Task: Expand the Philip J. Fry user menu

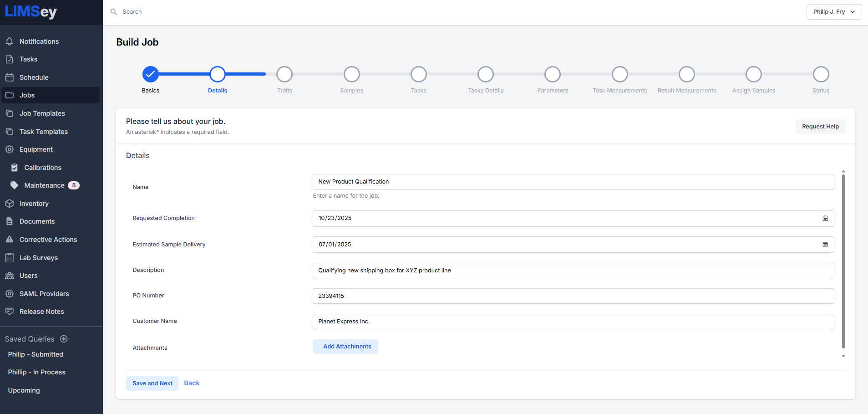Action: pyautogui.click(x=834, y=12)
